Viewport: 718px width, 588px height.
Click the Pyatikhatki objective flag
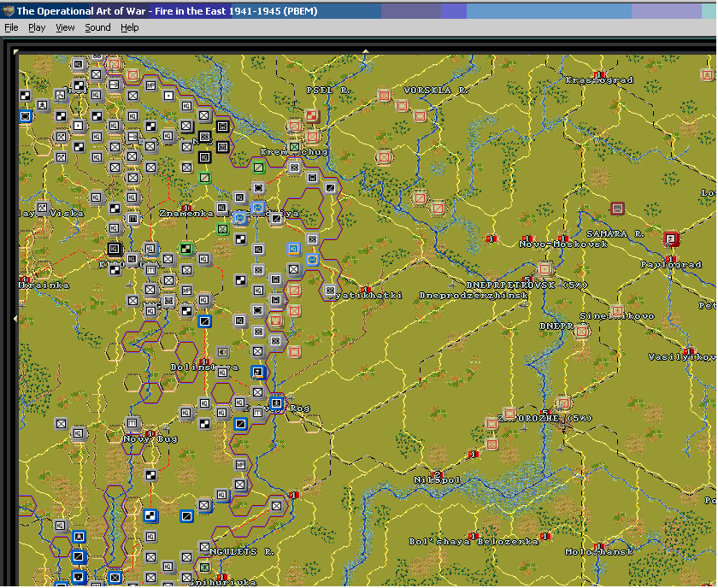pyautogui.click(x=365, y=290)
